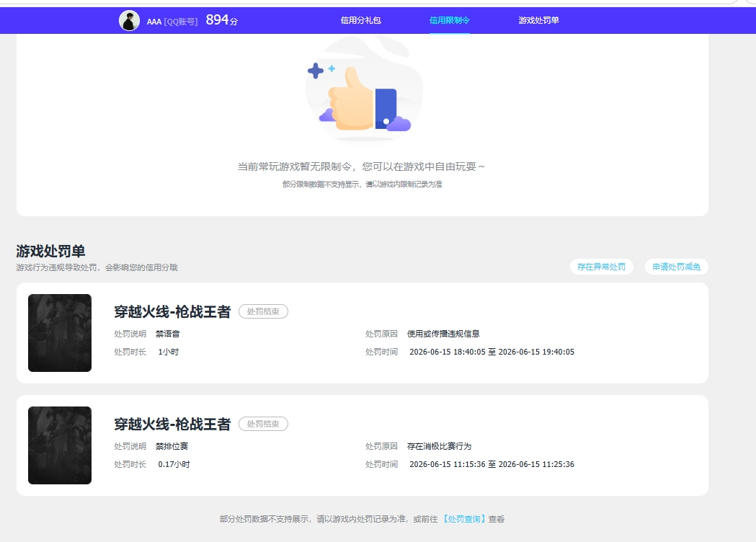Click 穿越火线-枪战王者 title in the 禁排位赛 card
The width and height of the screenshot is (756, 542).
[x=173, y=425]
